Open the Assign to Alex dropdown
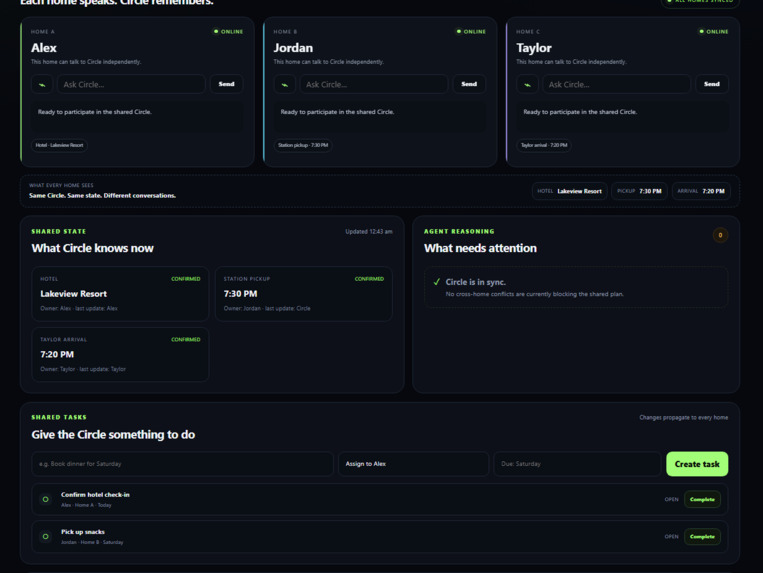This screenshot has height=573, width=763. (x=413, y=464)
